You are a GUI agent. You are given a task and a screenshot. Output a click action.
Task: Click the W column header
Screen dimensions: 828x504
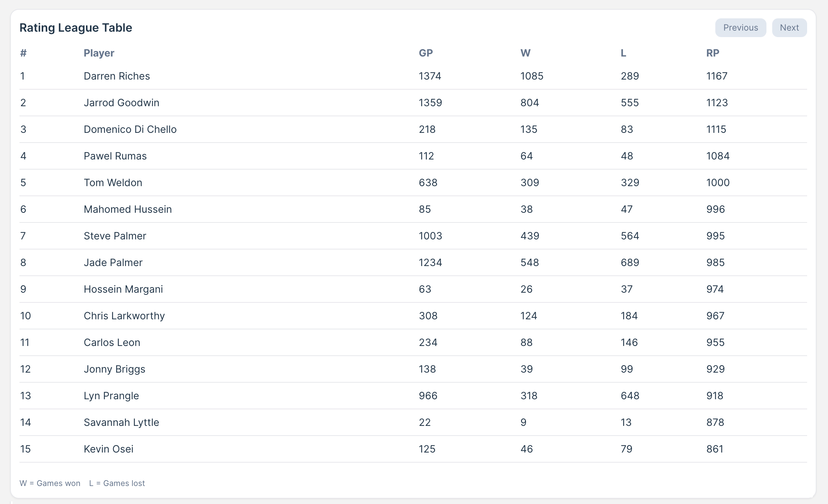(x=525, y=53)
